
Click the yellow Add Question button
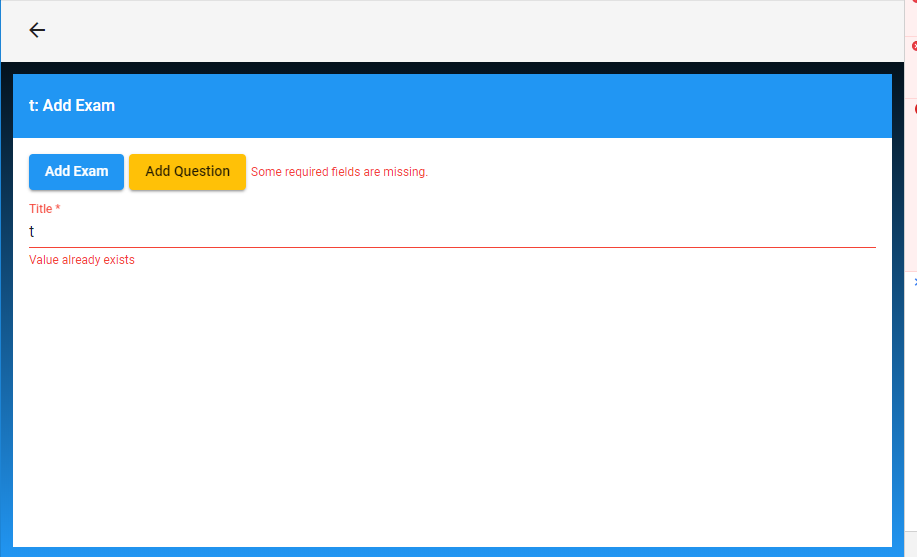pos(187,172)
